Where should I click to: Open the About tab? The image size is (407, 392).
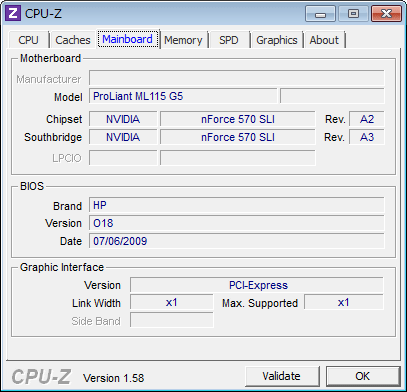click(324, 40)
